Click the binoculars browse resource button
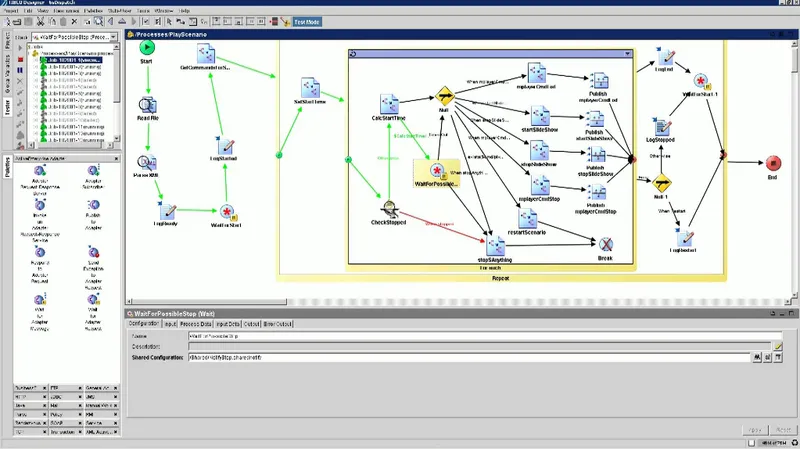This screenshot has width=800, height=449. pos(757,358)
